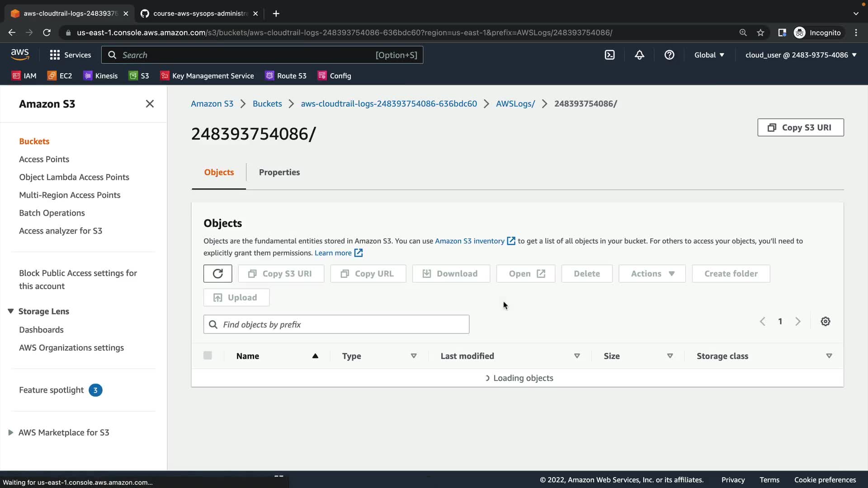Click the help question mark icon
Viewport: 868px width, 488px height.
pos(669,55)
